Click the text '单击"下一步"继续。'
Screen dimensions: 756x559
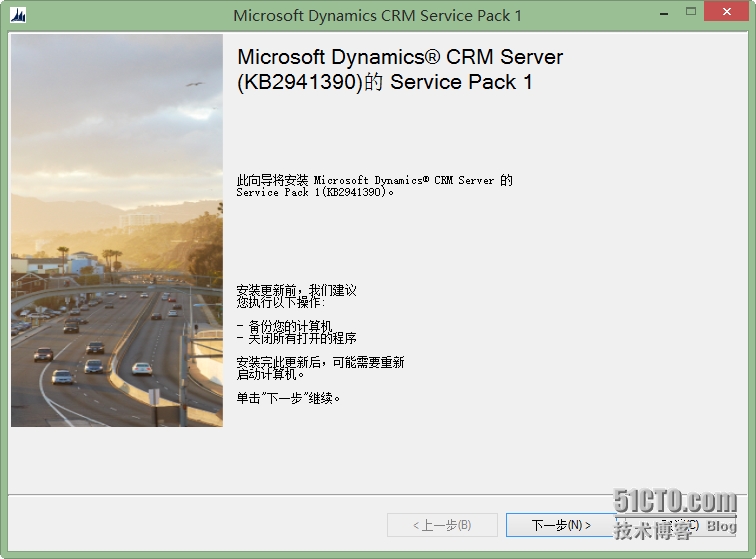(x=288, y=398)
